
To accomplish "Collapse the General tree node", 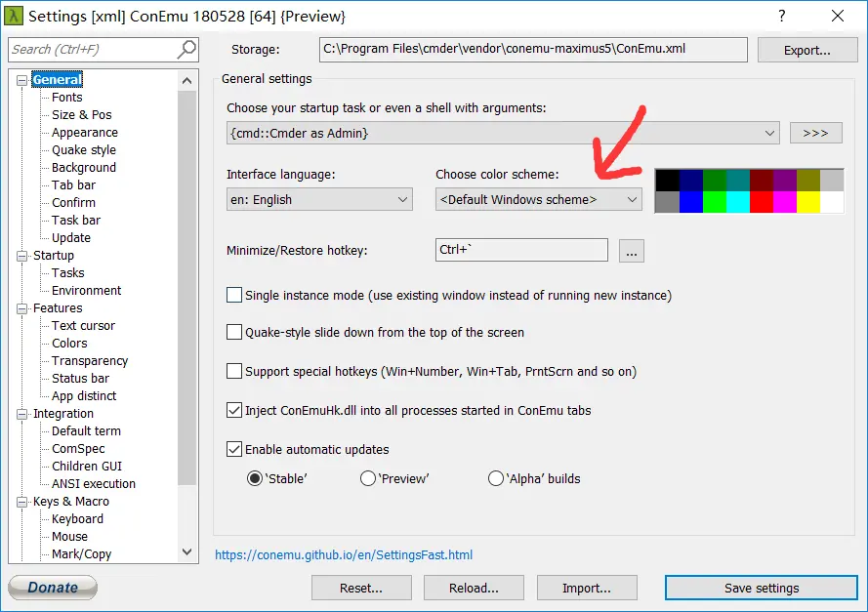I will [21, 80].
